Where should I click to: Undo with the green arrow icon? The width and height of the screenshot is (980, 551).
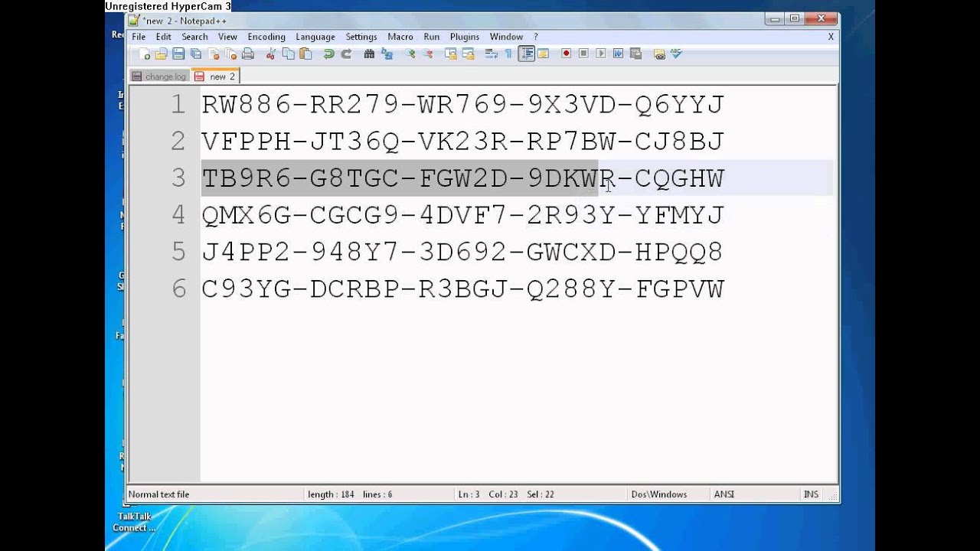pos(328,54)
